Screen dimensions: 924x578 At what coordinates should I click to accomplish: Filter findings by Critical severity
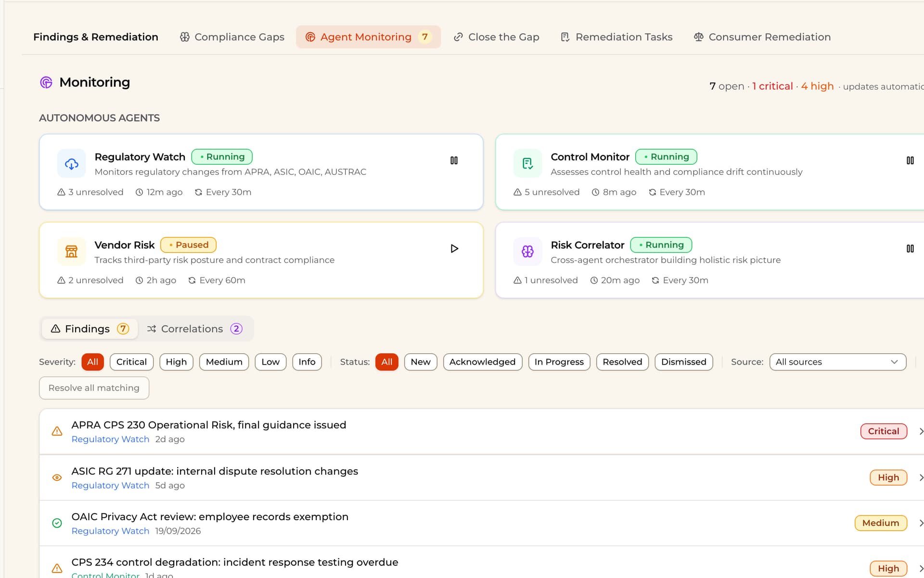coord(131,362)
